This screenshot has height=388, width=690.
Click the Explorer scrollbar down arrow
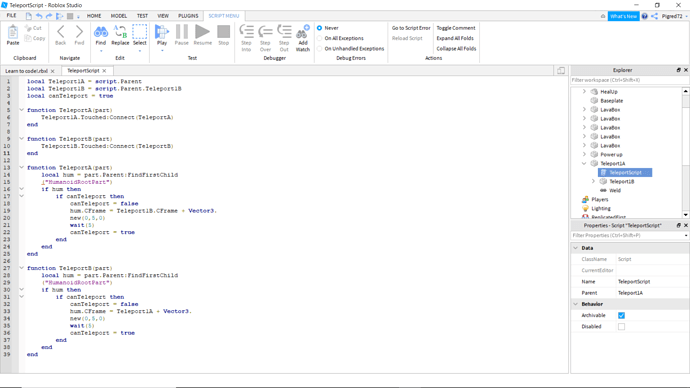pos(686,215)
